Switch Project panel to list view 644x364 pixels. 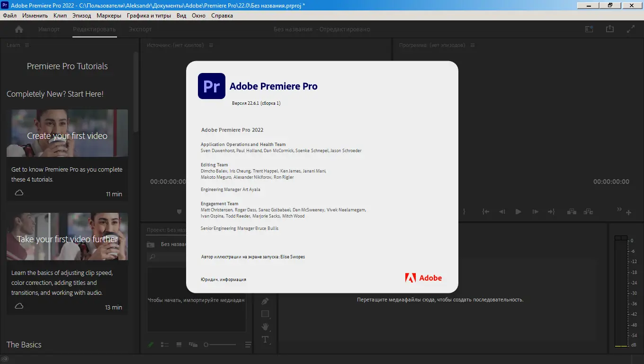pyautogui.click(x=165, y=345)
